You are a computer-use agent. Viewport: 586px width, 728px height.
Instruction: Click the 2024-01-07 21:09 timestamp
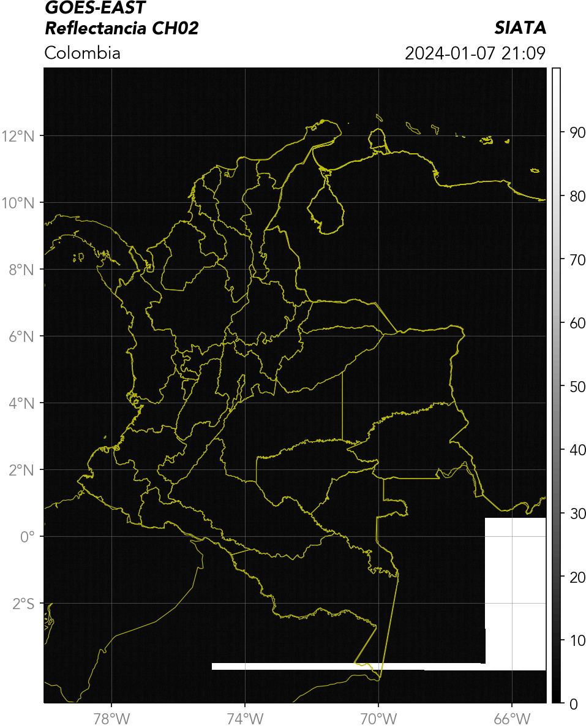[475, 53]
